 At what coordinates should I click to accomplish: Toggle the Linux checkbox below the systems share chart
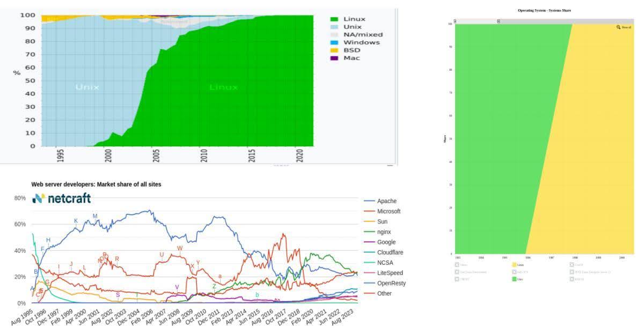coord(515,264)
